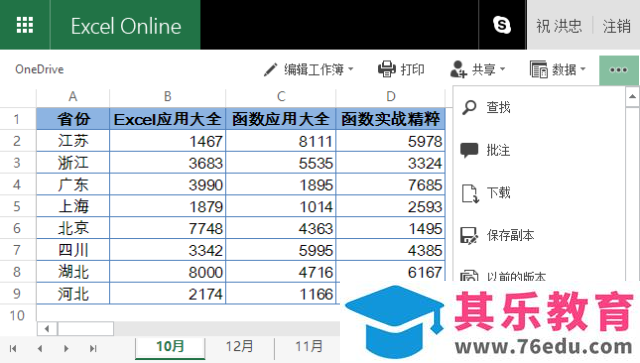Screen dimensions: 640x363
Task: Click the 数据 button label
Action: coord(564,69)
